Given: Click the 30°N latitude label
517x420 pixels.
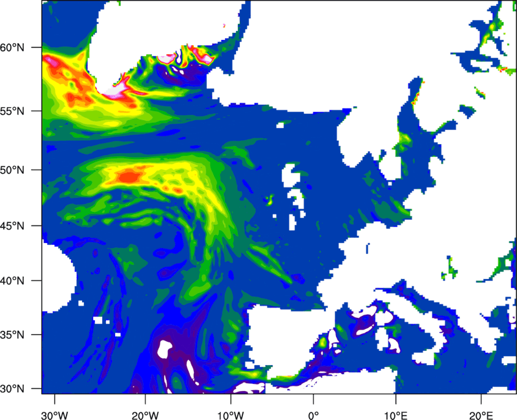Looking at the screenshot, I should [12, 389].
